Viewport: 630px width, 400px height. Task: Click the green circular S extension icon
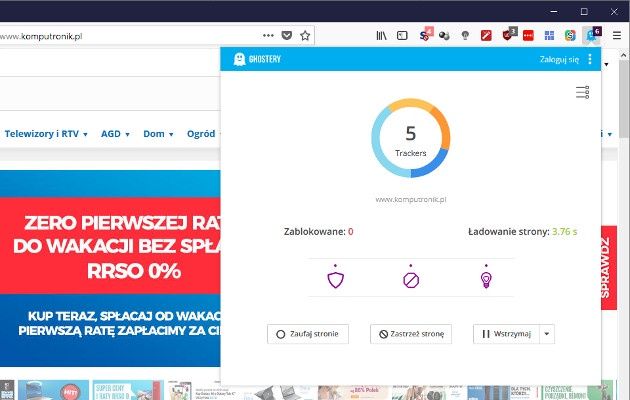(x=570, y=36)
